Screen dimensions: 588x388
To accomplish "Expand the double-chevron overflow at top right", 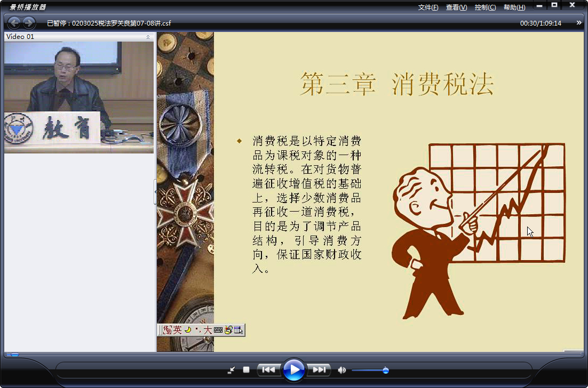I will (x=579, y=23).
